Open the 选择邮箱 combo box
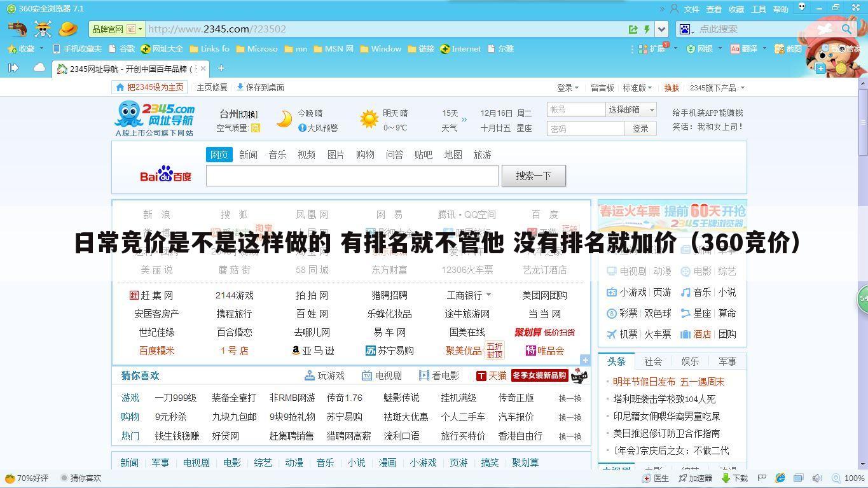The width and height of the screenshot is (868, 488). 631,109
